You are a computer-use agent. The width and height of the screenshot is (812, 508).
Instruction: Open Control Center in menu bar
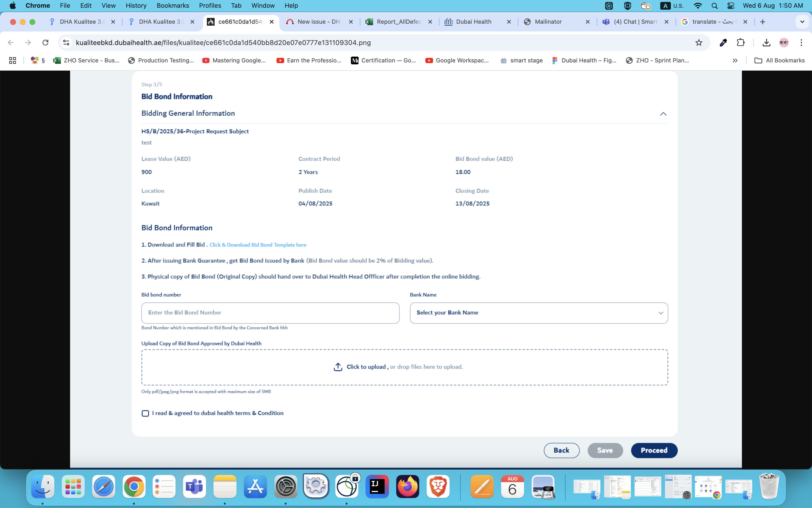point(731,6)
